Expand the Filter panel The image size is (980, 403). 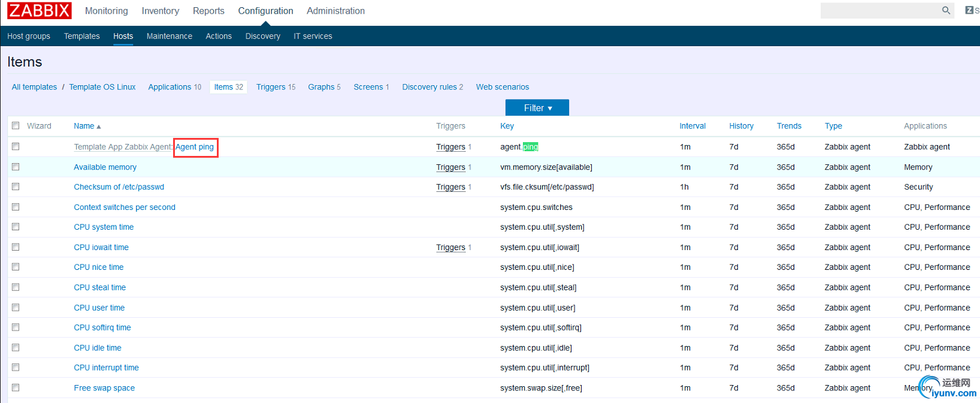(x=537, y=108)
